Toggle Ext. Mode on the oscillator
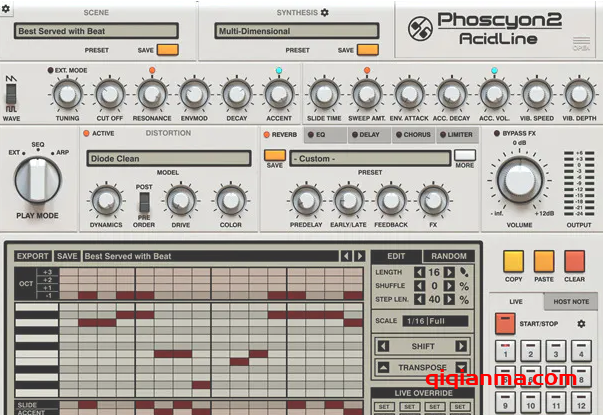Screen dimensions: 603x415 (x=51, y=71)
